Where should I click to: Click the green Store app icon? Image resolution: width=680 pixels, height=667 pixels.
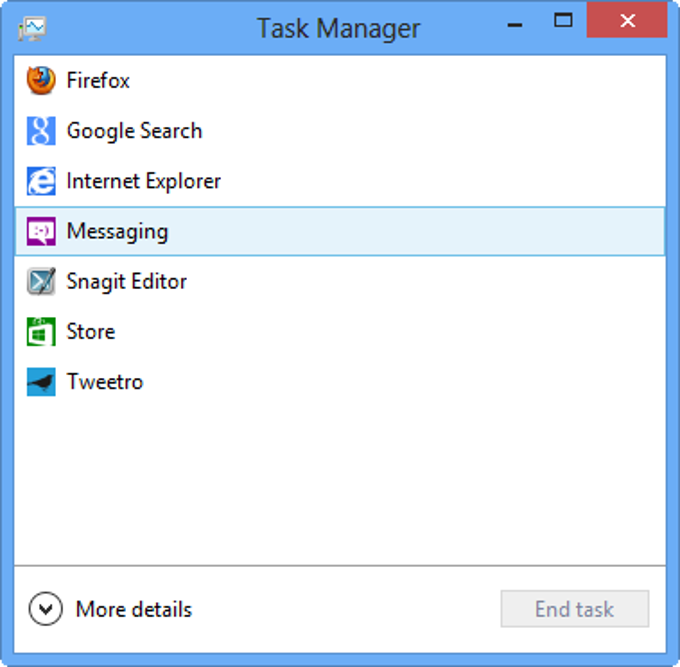tap(41, 332)
